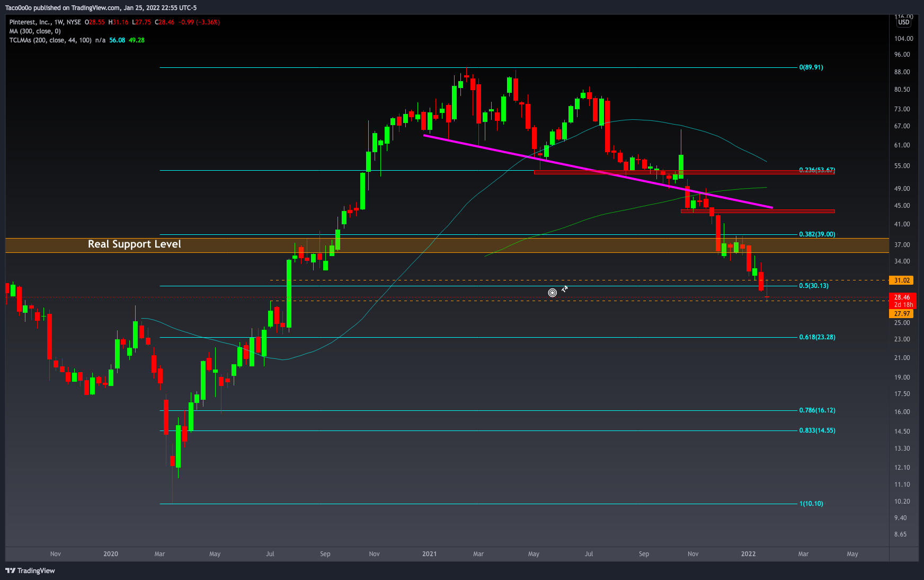This screenshot has height=580, width=924.
Task: Click the 45.00 price axis label
Action: coord(902,206)
